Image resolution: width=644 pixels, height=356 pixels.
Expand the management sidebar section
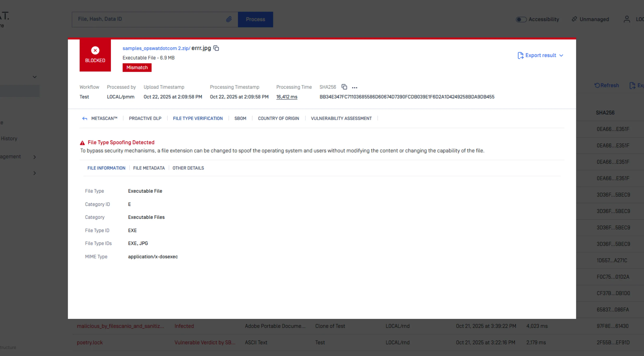click(x=35, y=157)
